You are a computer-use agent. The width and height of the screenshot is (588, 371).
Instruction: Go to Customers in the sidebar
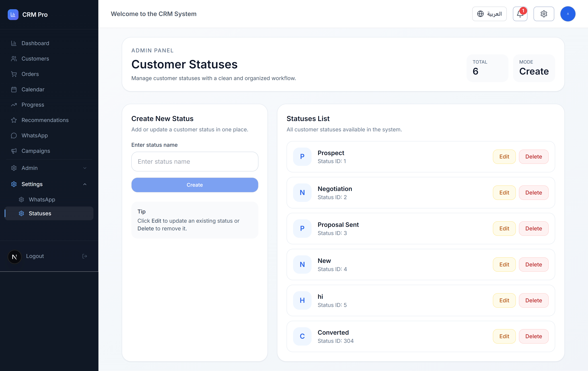tap(49, 59)
